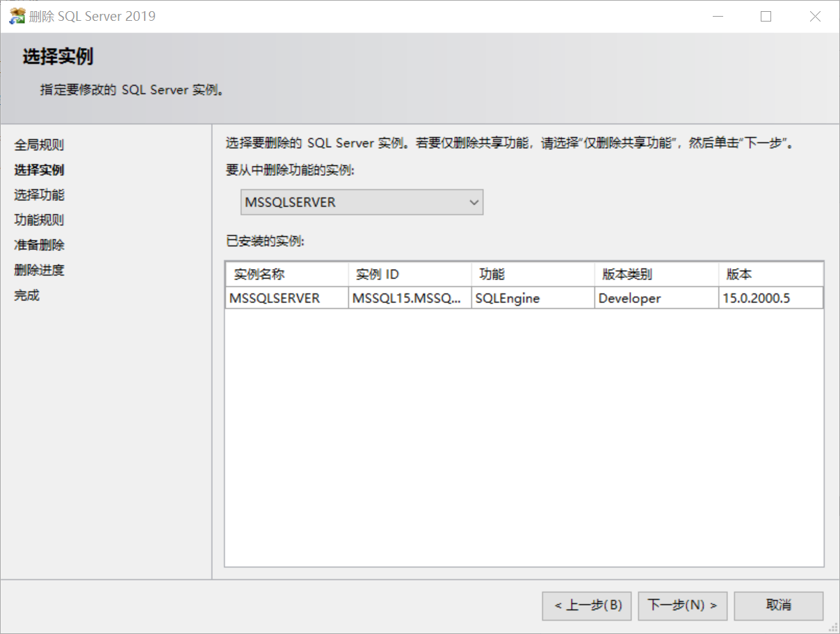This screenshot has height=634, width=840.
Task: Go back with 上一步(B) button
Action: click(587, 605)
